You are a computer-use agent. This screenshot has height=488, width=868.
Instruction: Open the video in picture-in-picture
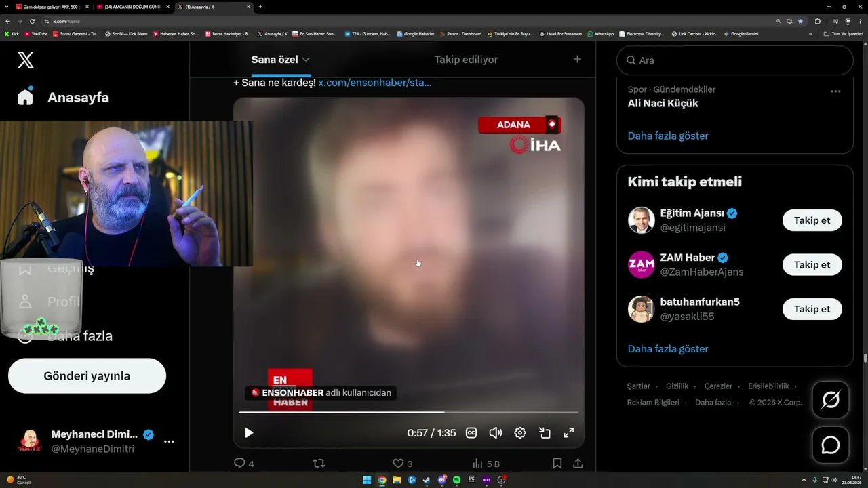point(545,433)
